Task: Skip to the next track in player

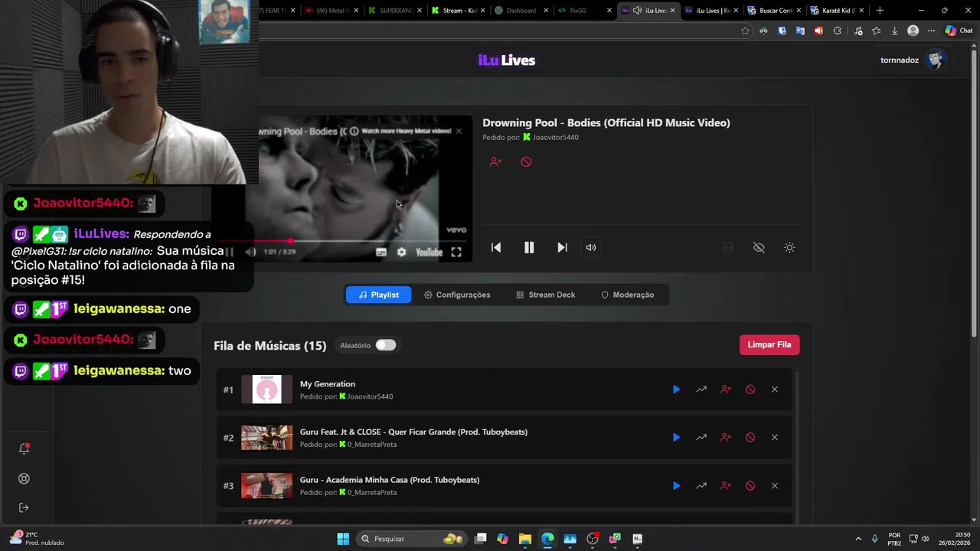Action: (562, 247)
